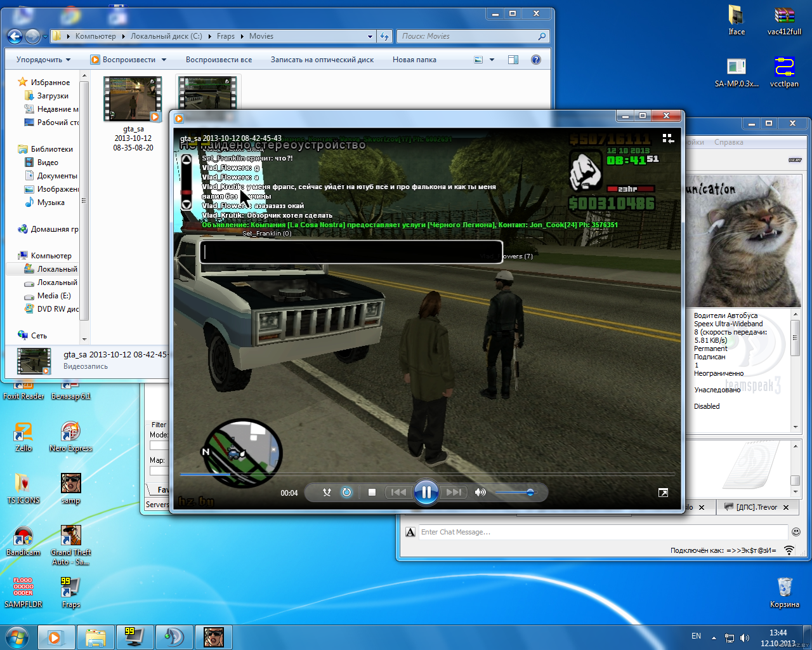Open address bar history dropdown in Explorer

click(370, 37)
